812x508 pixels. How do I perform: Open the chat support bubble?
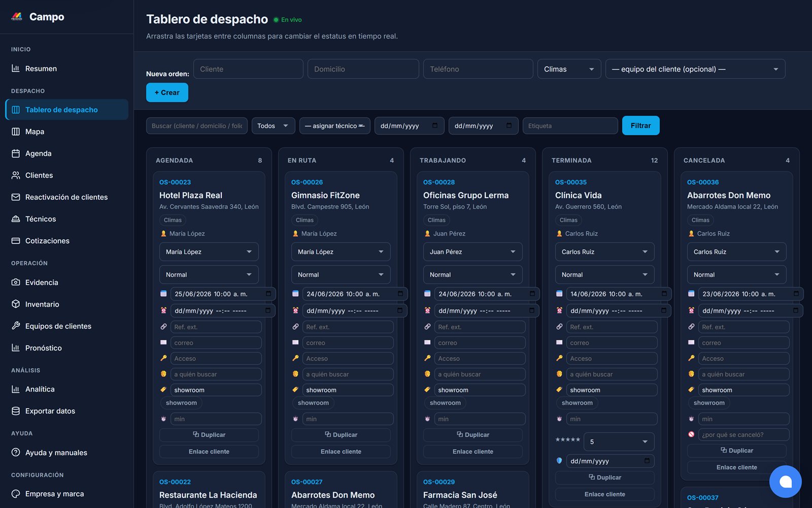tap(785, 482)
